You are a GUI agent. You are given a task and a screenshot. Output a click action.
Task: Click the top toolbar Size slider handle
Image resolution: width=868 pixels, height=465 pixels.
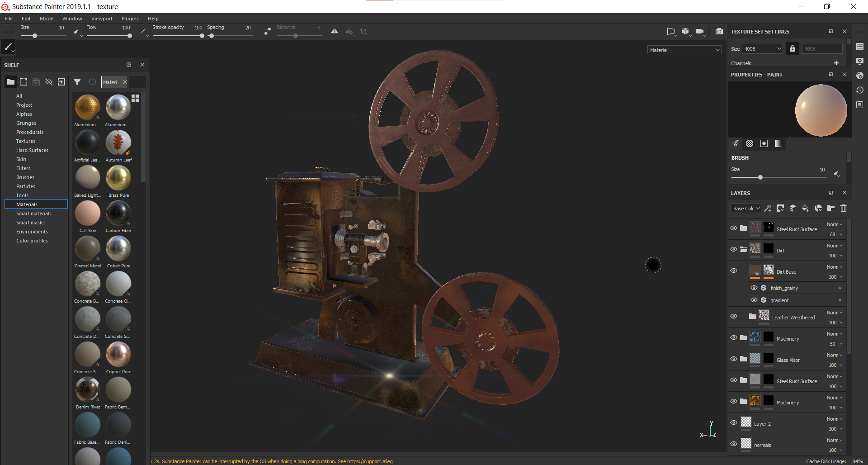(35, 36)
